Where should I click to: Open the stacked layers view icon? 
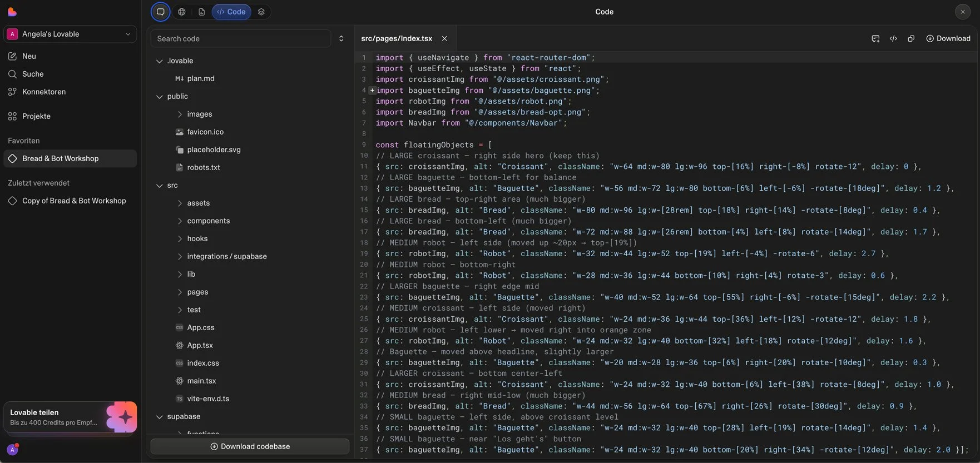[261, 12]
